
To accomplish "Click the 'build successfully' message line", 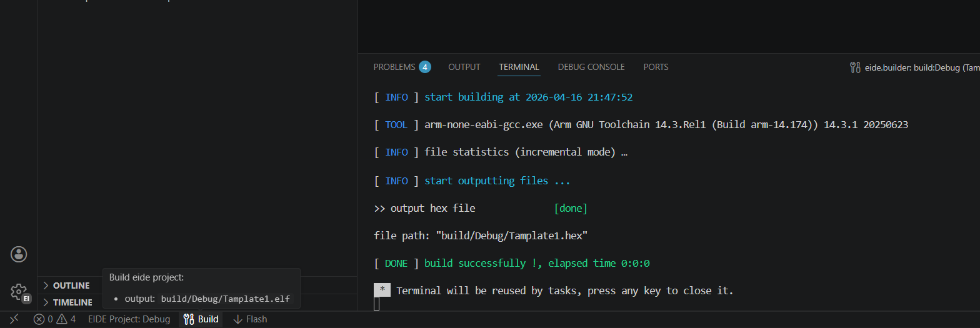I will (x=512, y=264).
